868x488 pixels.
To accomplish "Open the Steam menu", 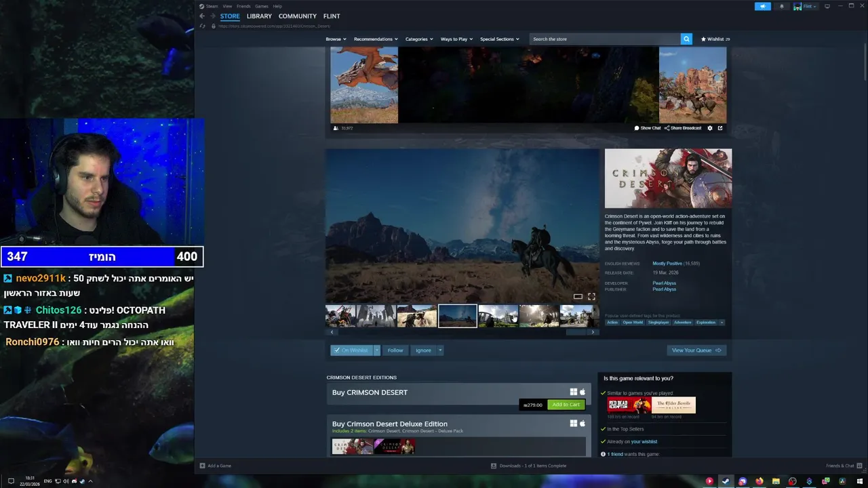I will pyautogui.click(x=212, y=6).
